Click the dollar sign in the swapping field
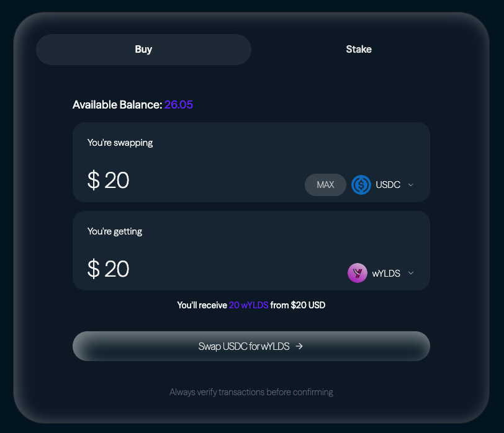 [94, 181]
